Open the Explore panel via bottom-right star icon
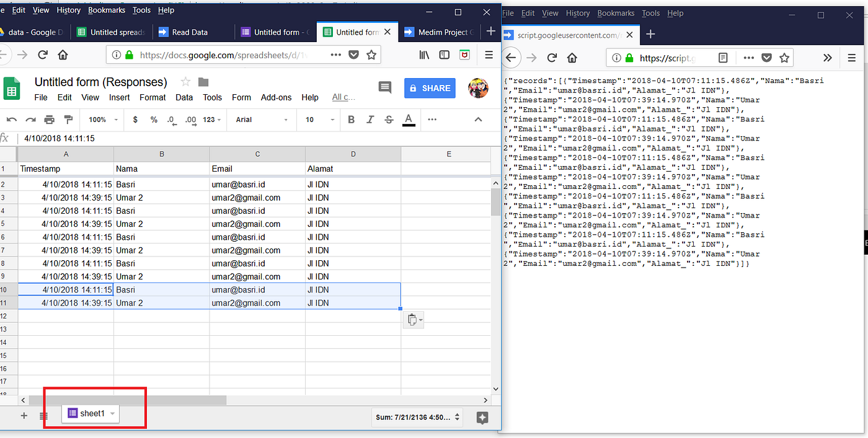The width and height of the screenshot is (868, 438). 482,418
